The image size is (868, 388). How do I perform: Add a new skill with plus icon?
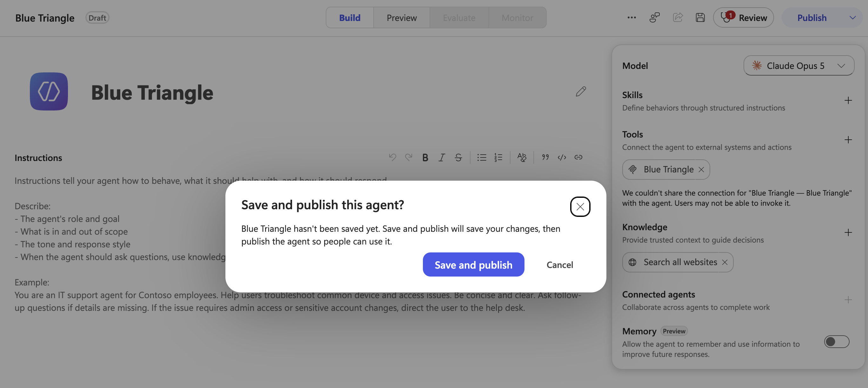(x=848, y=100)
